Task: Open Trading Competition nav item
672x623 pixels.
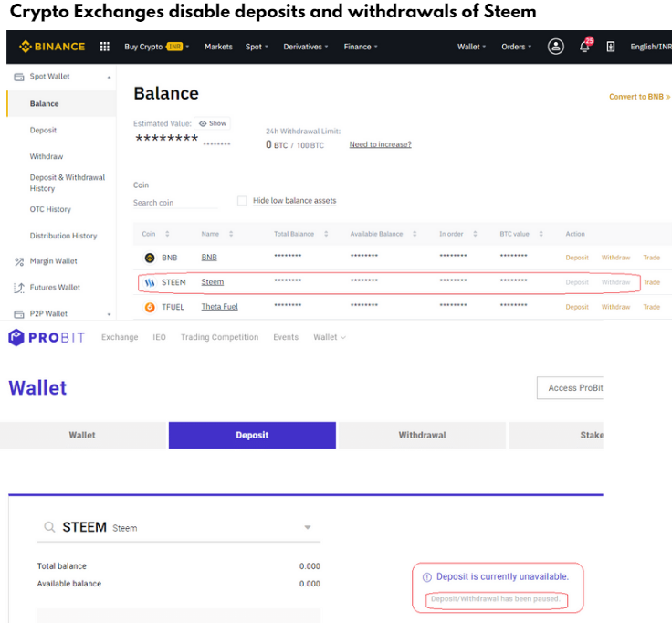Action: coord(219,337)
